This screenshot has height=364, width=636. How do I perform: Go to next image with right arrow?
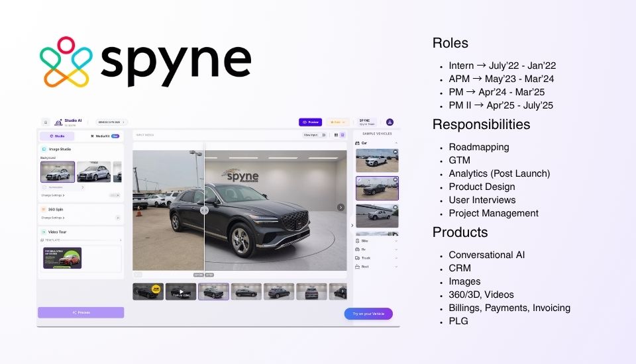pos(341,207)
